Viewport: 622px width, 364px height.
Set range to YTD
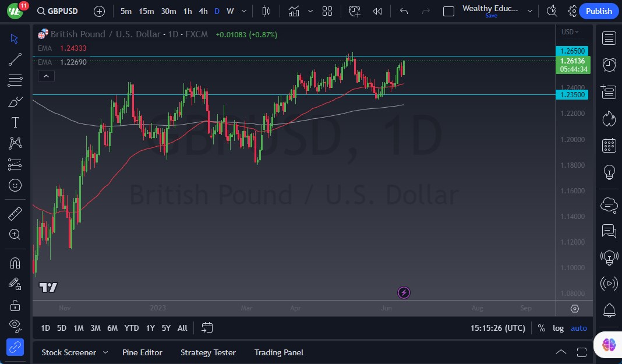131,328
